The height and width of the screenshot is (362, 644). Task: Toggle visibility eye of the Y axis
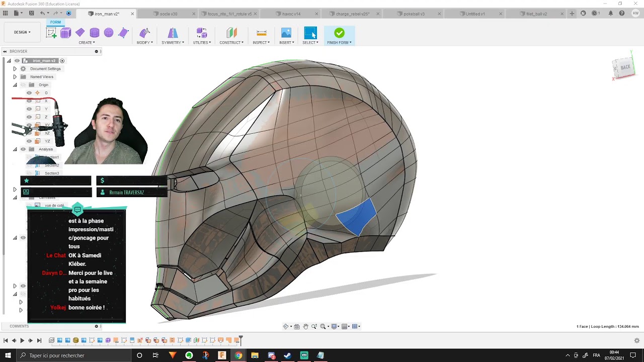coord(29,109)
